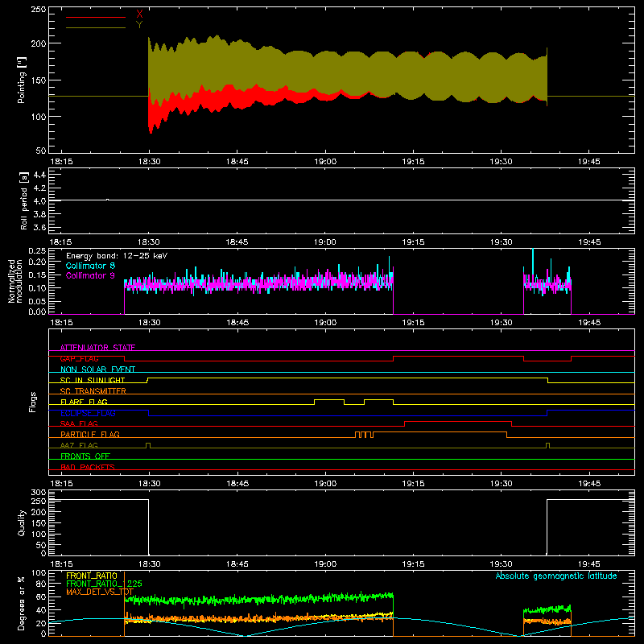Click the cyan Collimator 8 legend label
The image size is (644, 644).
coord(90,266)
